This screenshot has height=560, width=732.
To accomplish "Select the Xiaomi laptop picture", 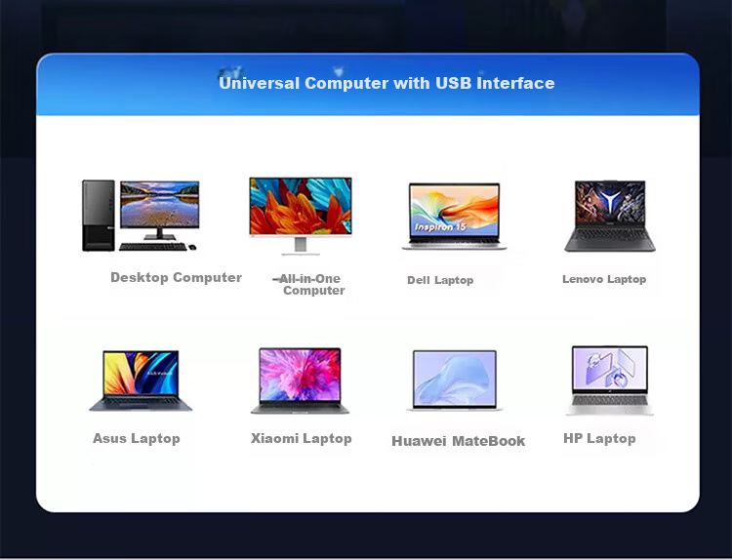I will coord(300,380).
